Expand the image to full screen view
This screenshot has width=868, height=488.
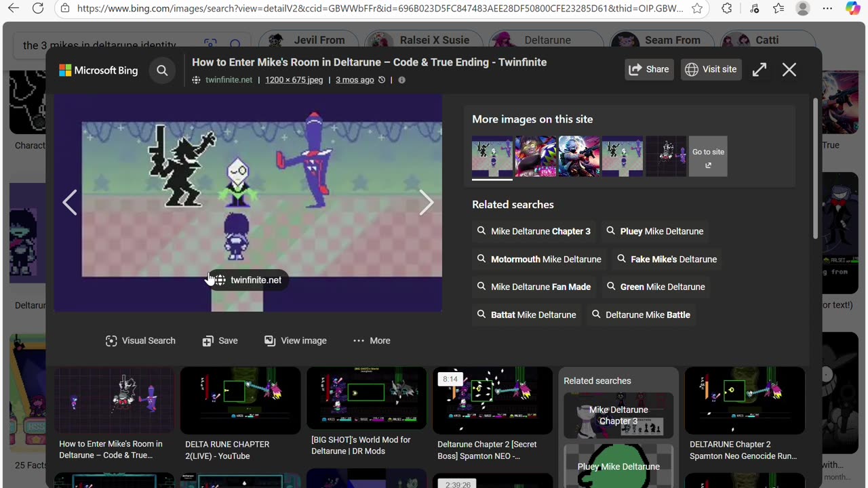point(759,69)
